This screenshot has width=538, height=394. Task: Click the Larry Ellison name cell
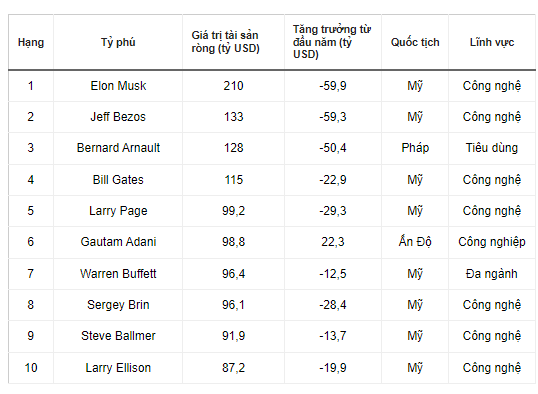118,368
